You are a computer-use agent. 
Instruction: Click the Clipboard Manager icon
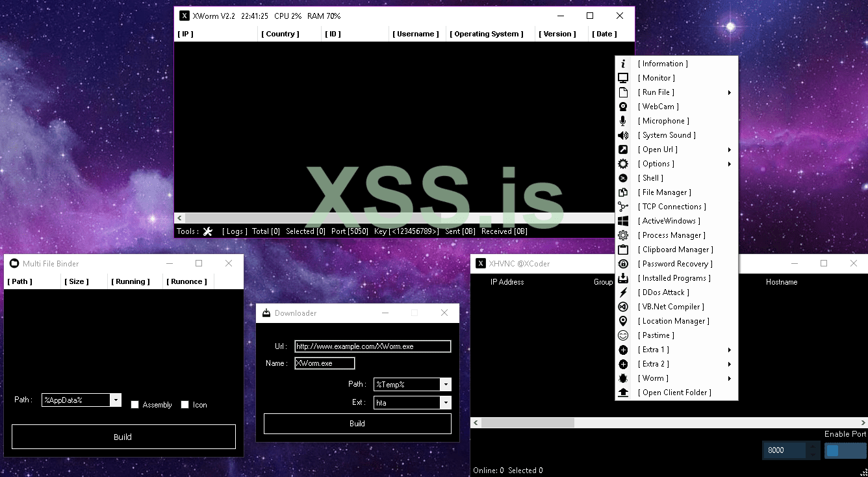point(623,250)
